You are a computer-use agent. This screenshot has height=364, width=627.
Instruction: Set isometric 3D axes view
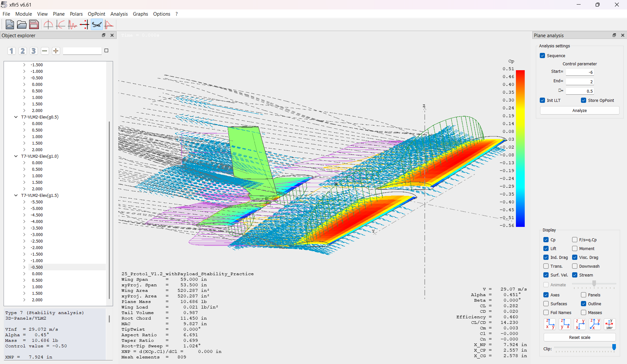tap(595, 324)
